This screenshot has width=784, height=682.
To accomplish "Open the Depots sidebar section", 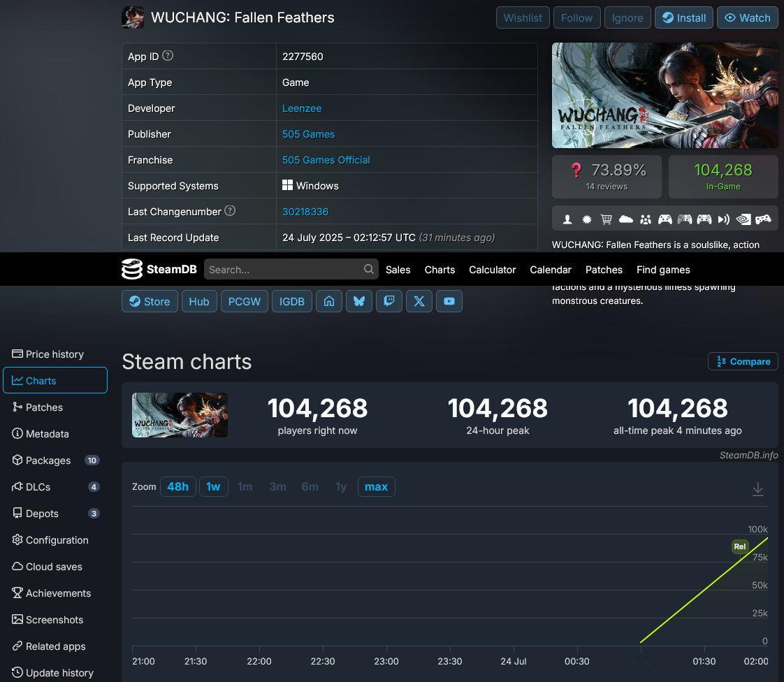I will coord(55,513).
